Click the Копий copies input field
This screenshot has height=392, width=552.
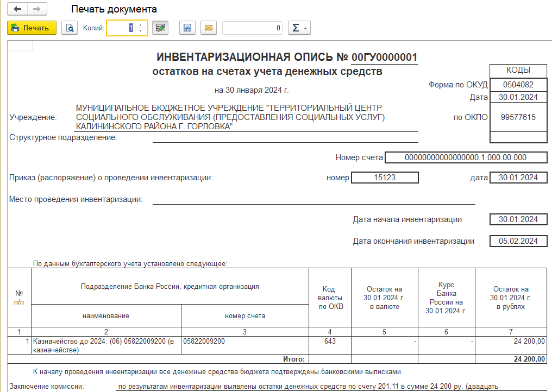(121, 28)
